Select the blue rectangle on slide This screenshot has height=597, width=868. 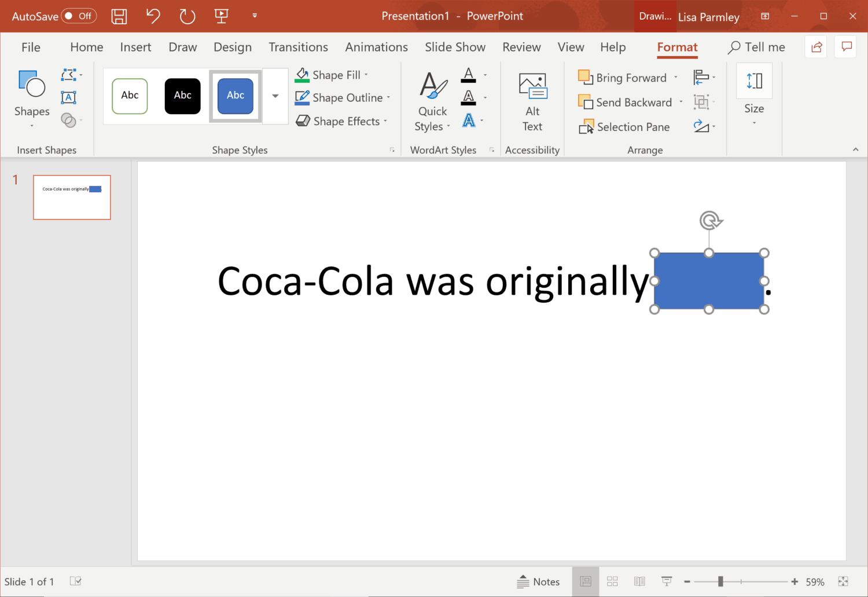709,281
